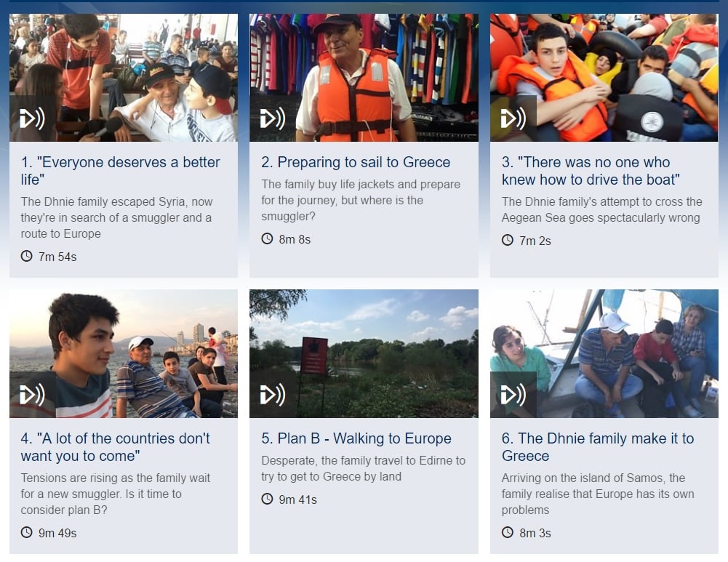Viewport: 728px width, 562px height.
Task: Click clock icon next to 8m 3s
Action: click(508, 532)
